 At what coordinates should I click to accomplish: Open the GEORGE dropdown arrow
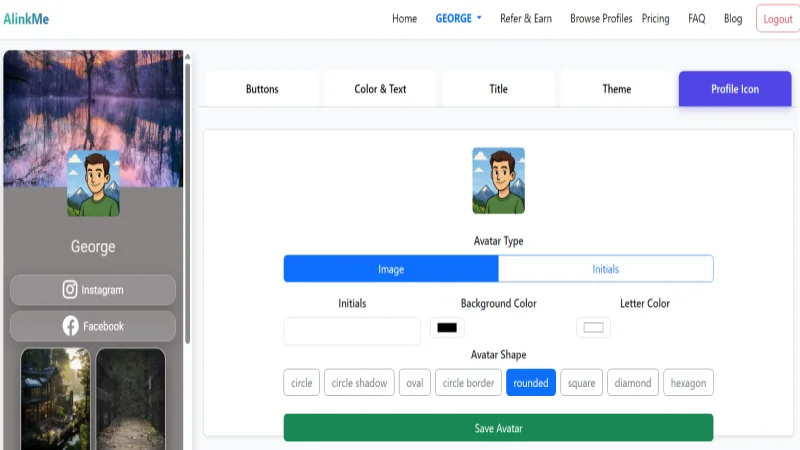coord(479,18)
